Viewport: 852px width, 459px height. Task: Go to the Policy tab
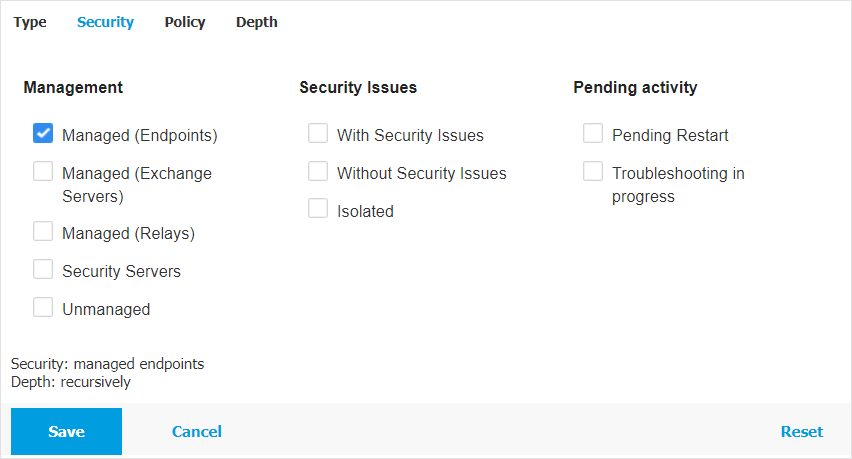pos(185,22)
